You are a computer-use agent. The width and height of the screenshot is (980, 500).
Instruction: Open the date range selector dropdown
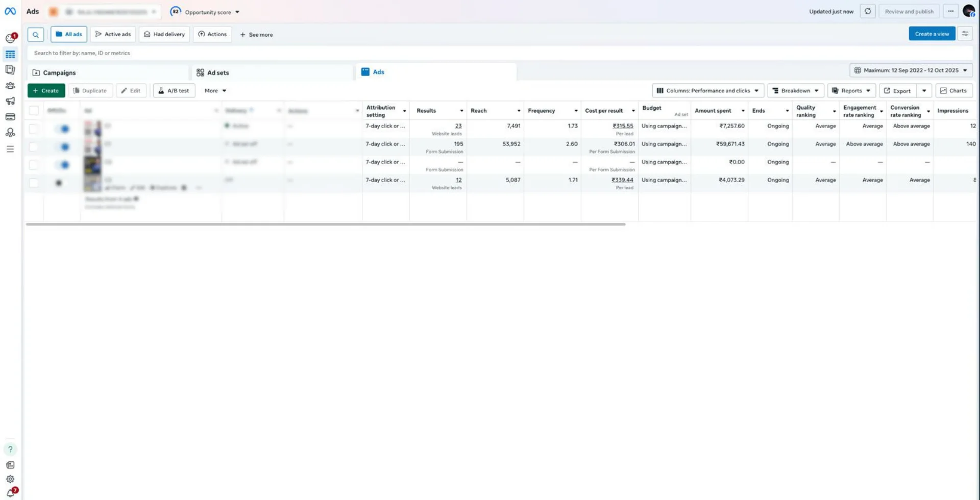tap(911, 70)
